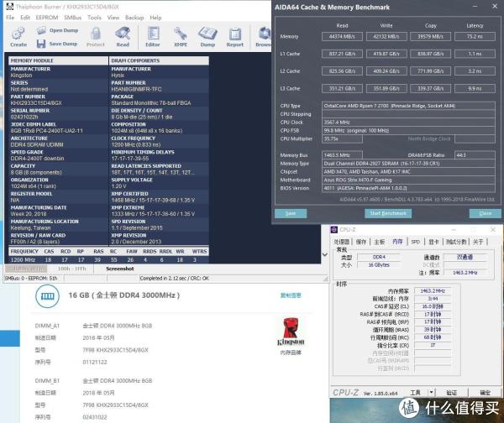Switch to the 100h - 1FFh tab
504x423 pixels.
pyautogui.click(x=72, y=269)
